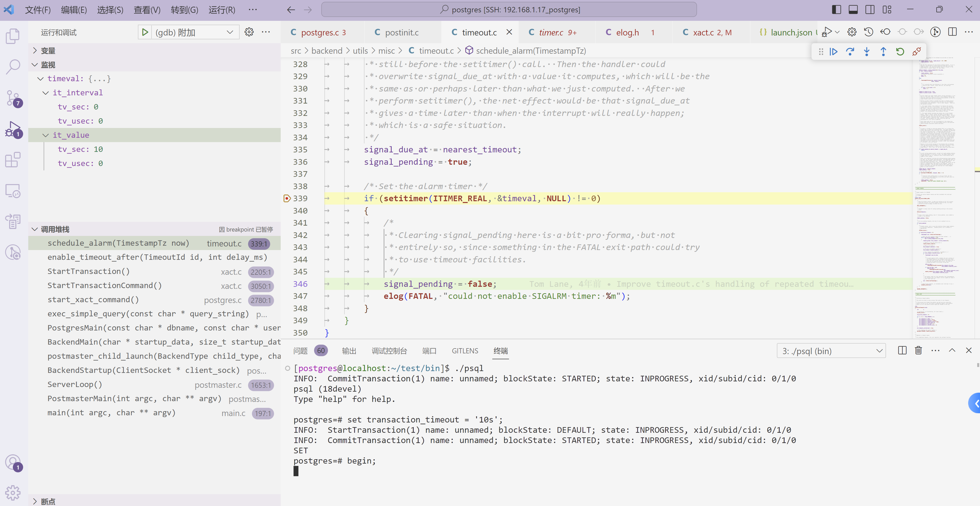Viewport: 980px width, 506px height.
Task: Open Extensions view in activity bar
Action: tap(13, 160)
